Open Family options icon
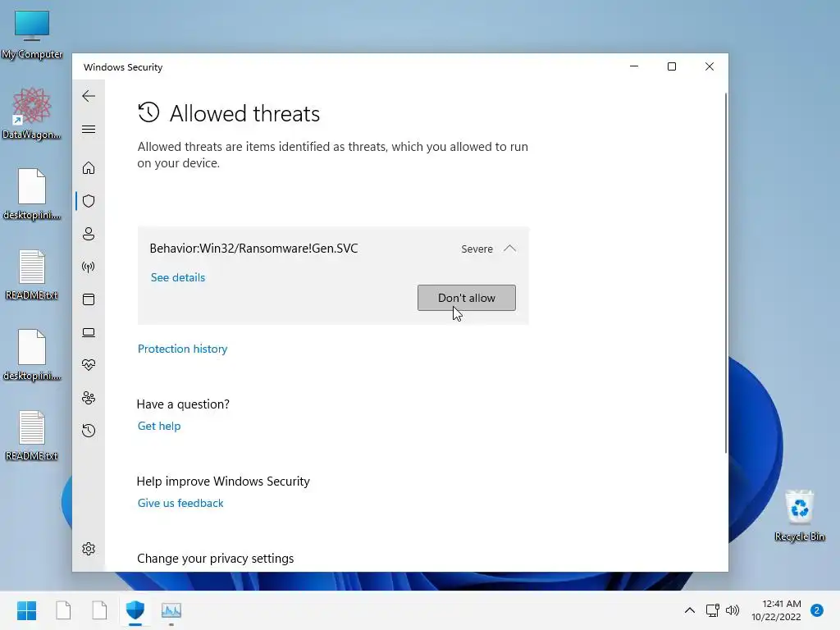Screen dimensions: 840x630 tap(89, 398)
